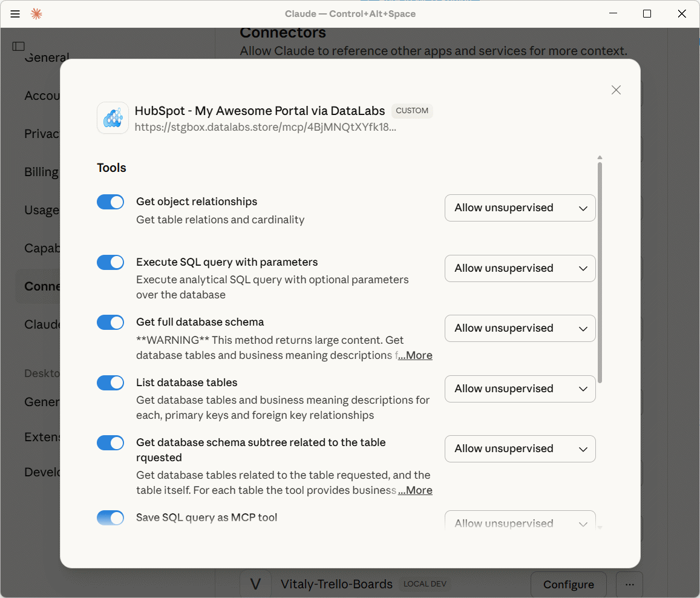The height and width of the screenshot is (598, 700).
Task: Expand More link under Get full database schema
Action: tap(415, 355)
